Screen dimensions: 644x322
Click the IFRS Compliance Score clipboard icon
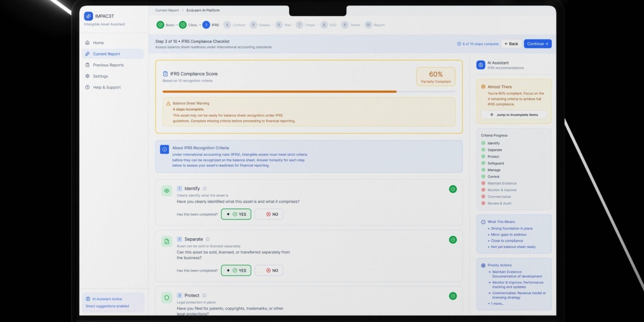tap(165, 74)
